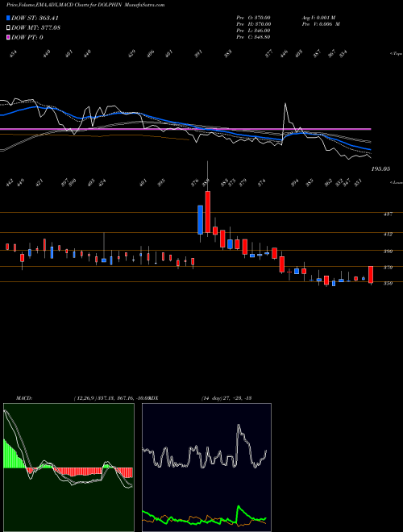
Task: Click the blue DOW ST legend swatch
Action: point(8,18)
